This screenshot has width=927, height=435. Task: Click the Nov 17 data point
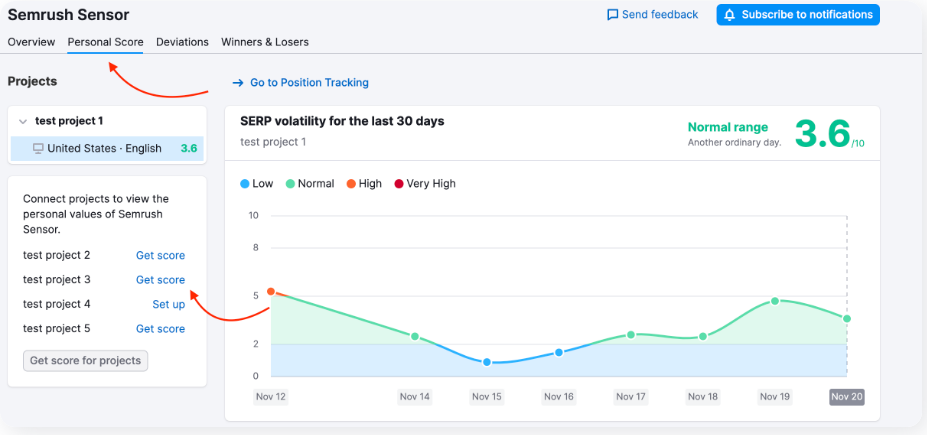[x=631, y=335]
